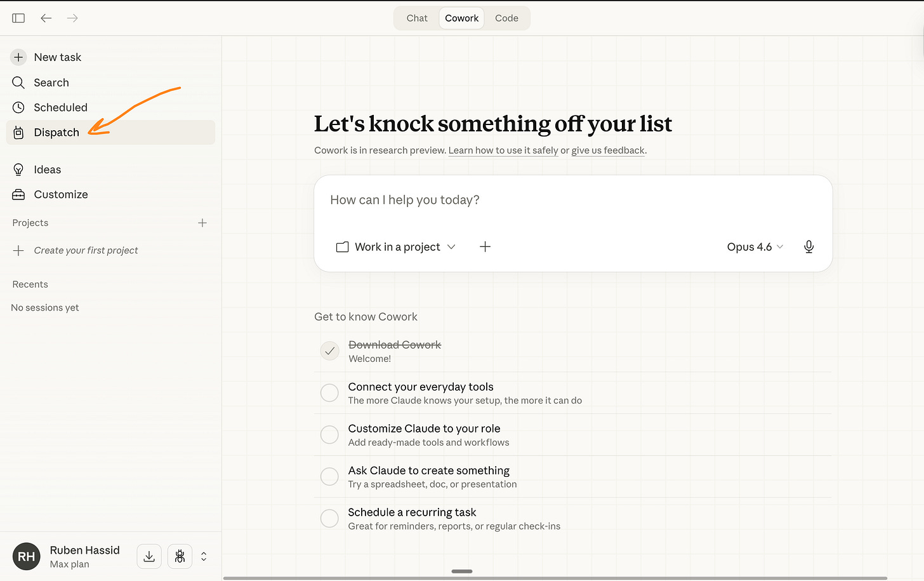Switch to the Code tab
Viewport: 924px width, 581px height.
[506, 18]
